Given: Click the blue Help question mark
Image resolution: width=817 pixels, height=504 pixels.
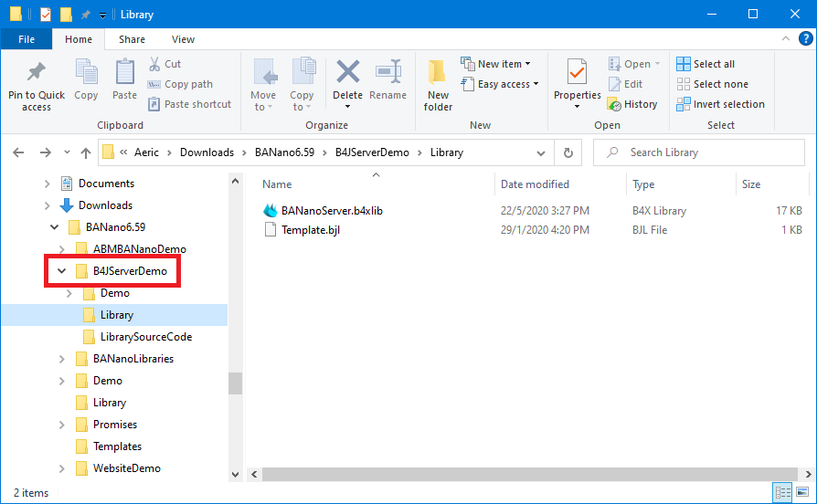Looking at the screenshot, I should point(805,38).
